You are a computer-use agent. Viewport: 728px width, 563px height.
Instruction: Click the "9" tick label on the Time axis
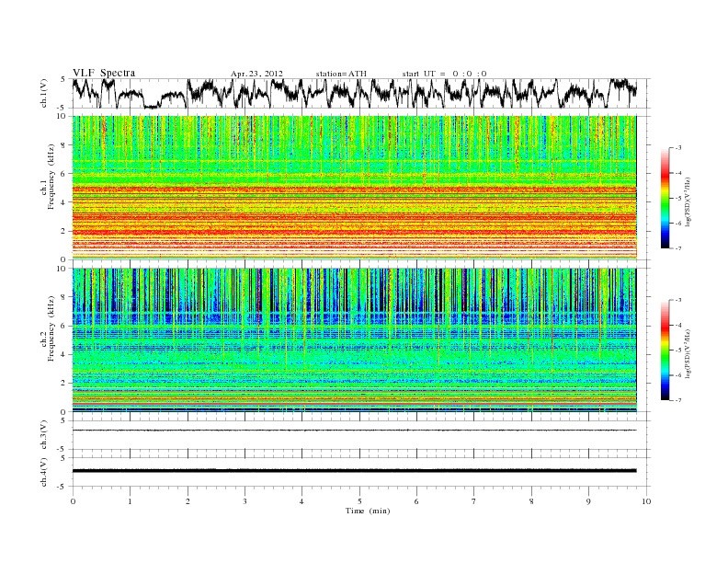click(x=588, y=501)
